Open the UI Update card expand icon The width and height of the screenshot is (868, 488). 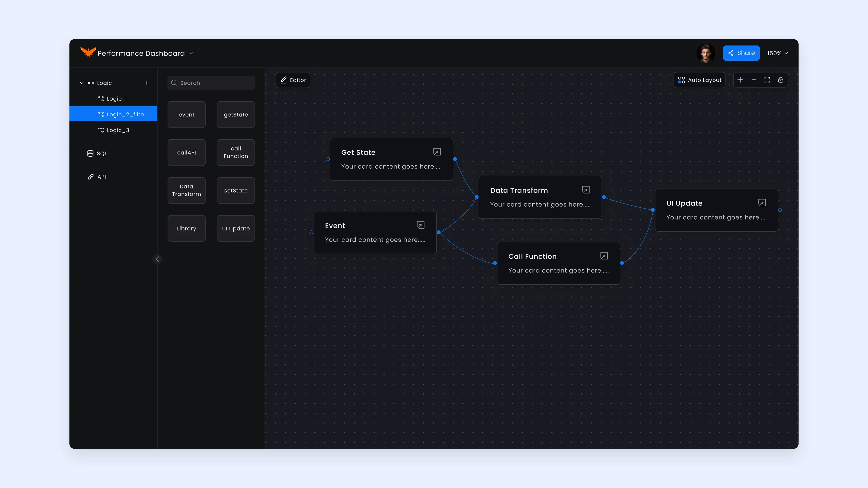pos(762,203)
